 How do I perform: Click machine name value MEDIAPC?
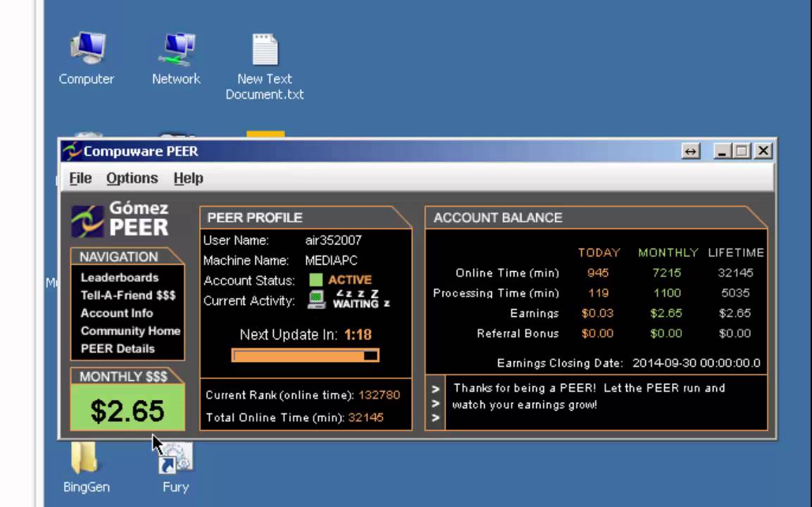click(331, 261)
